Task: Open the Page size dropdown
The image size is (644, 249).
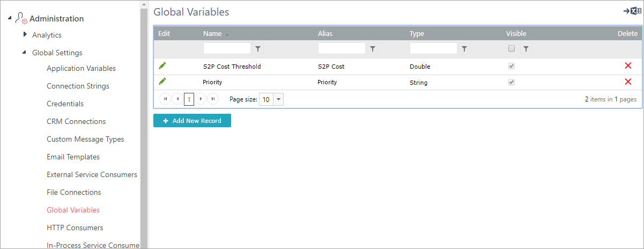Action: click(278, 99)
